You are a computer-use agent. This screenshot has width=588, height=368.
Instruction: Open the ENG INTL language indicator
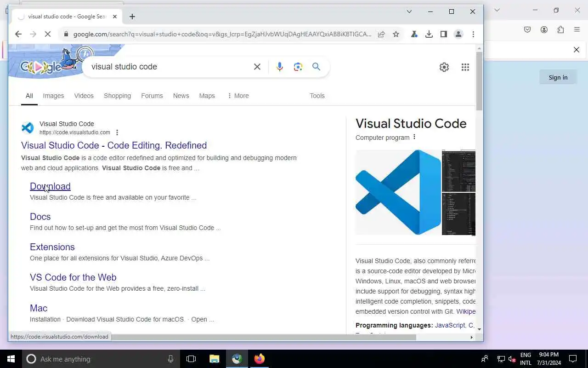pyautogui.click(x=526, y=359)
